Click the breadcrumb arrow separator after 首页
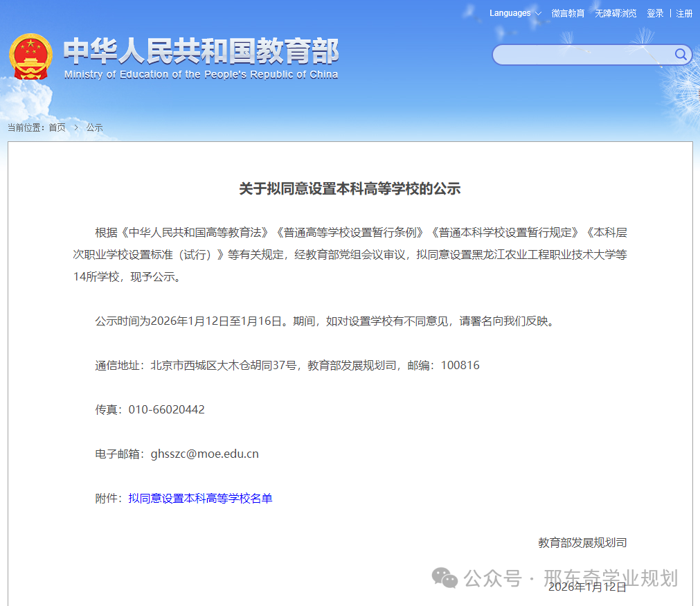 tap(76, 127)
